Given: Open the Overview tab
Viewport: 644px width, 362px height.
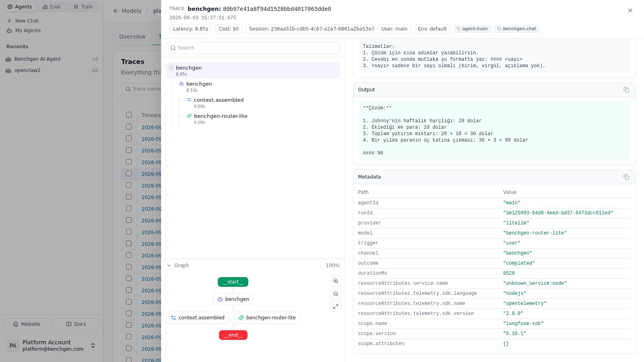Looking at the screenshot, I should pos(132,37).
